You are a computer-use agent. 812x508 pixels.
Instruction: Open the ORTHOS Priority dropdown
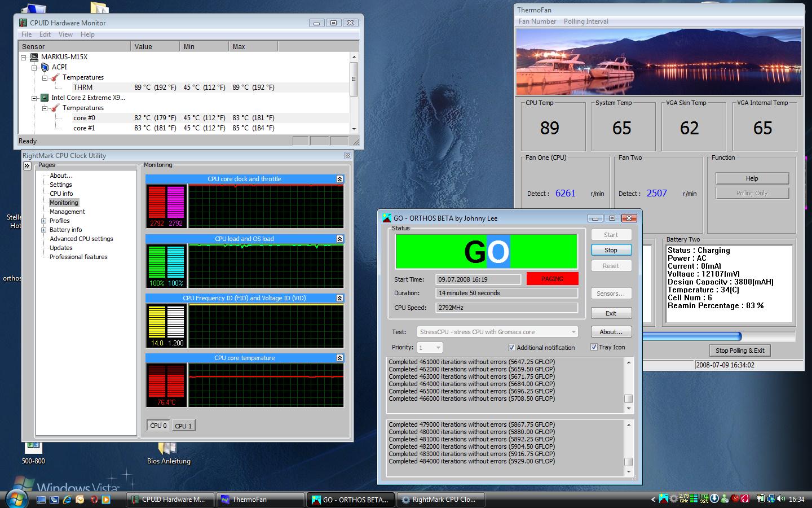point(430,348)
